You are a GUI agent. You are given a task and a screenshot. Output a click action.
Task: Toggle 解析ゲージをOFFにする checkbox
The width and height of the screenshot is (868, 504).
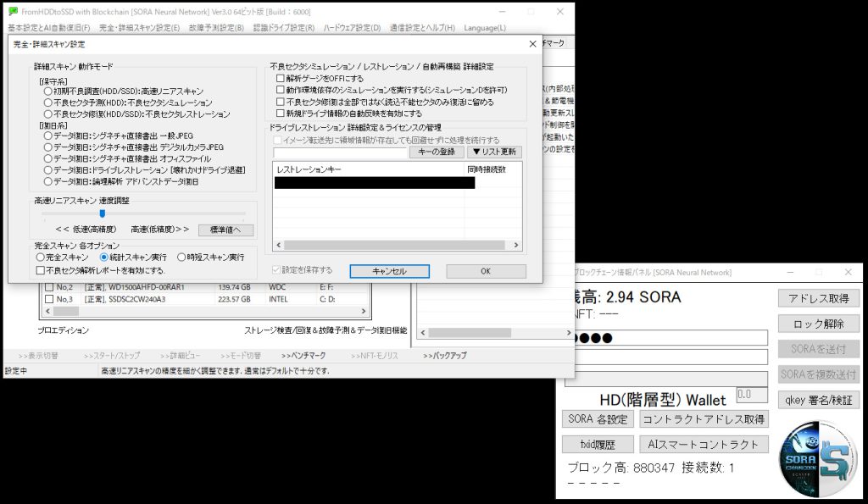(x=280, y=79)
